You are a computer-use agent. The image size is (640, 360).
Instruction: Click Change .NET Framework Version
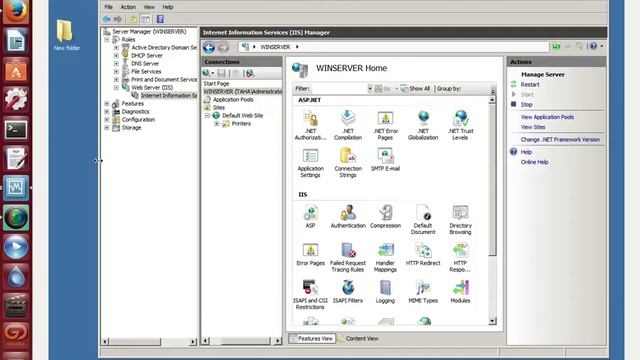pos(560,140)
